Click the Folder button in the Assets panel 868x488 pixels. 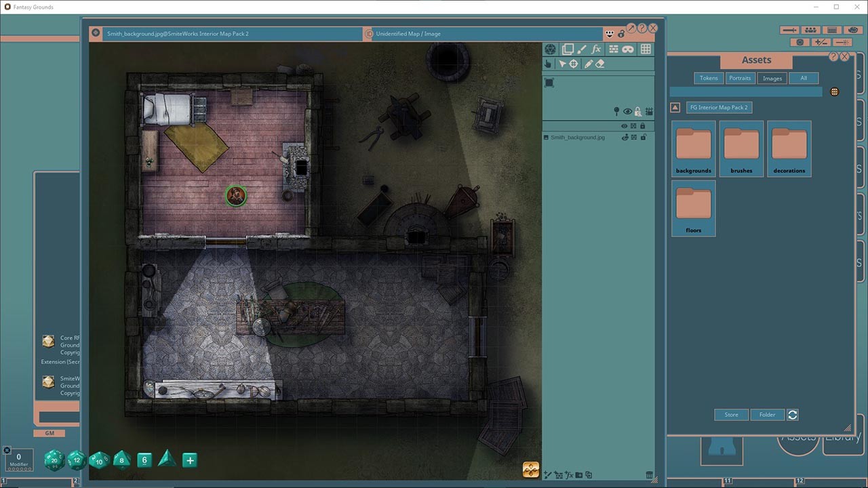767,414
